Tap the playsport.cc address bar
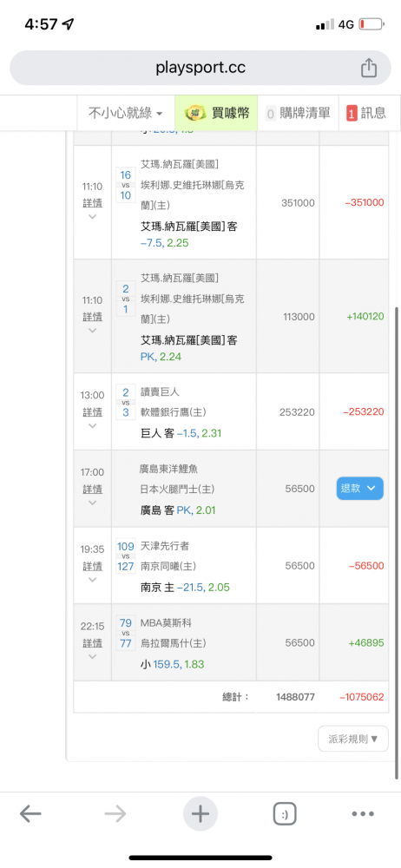The width and height of the screenshot is (401, 868). [x=200, y=68]
